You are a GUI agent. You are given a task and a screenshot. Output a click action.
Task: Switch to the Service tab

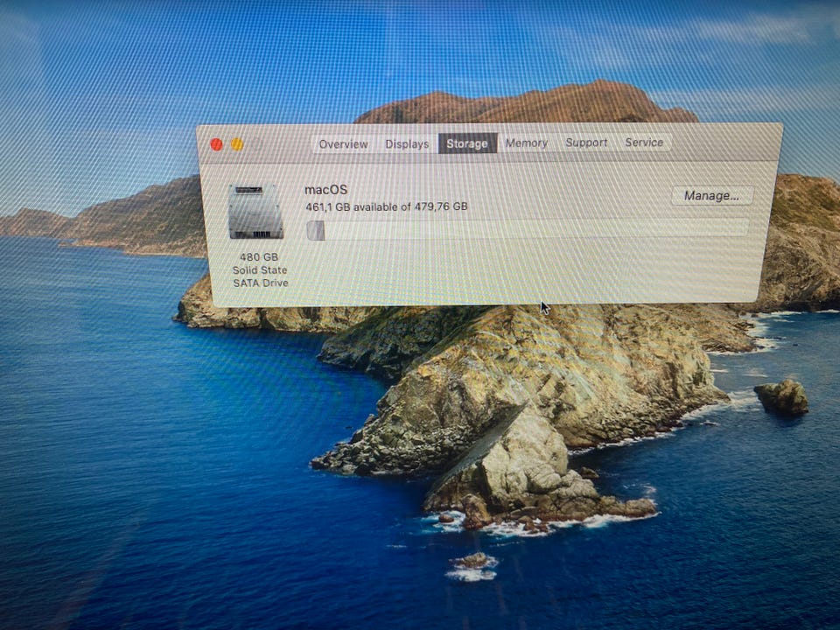644,143
